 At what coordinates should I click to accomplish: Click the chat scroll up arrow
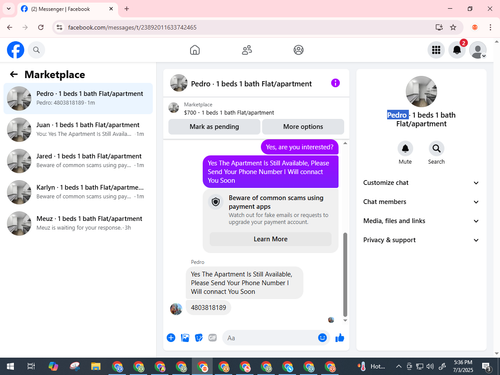tap(345, 143)
